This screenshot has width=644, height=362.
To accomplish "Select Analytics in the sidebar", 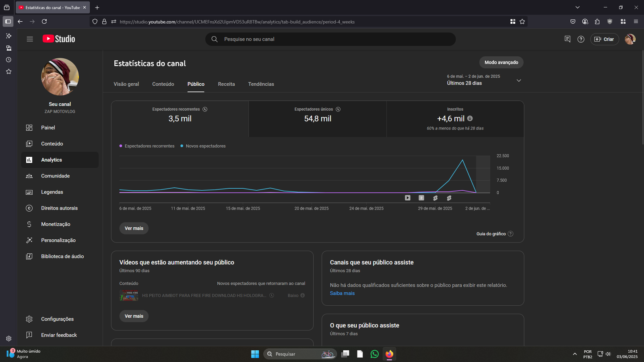I will (60, 160).
